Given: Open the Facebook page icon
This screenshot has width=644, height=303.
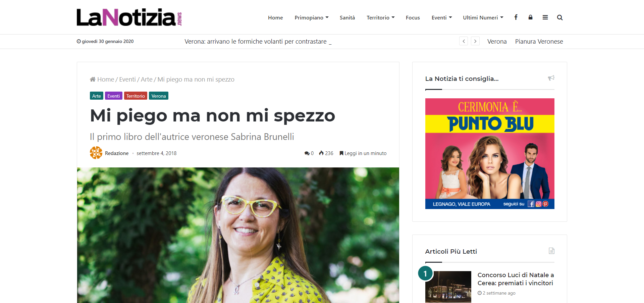Looking at the screenshot, I should pos(516,17).
